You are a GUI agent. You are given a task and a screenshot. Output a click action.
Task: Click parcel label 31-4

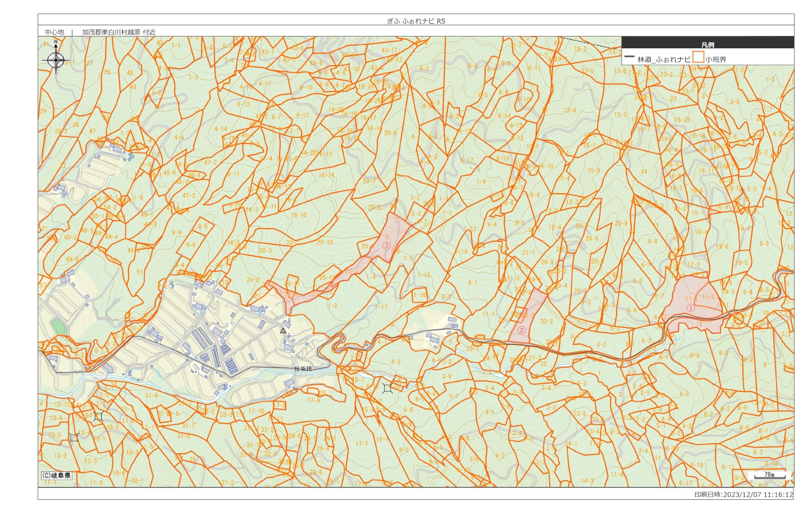pyautogui.click(x=151, y=395)
